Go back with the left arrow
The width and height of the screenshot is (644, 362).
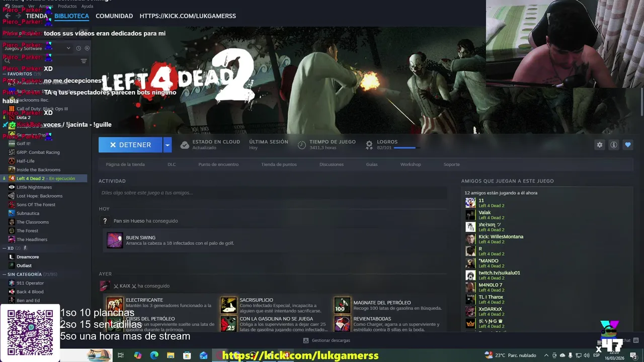8,16
